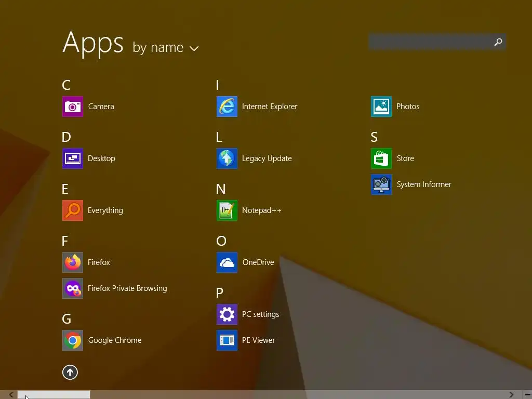Click the 'O' letter group header
Screen dimensions: 532x399
[221, 241]
